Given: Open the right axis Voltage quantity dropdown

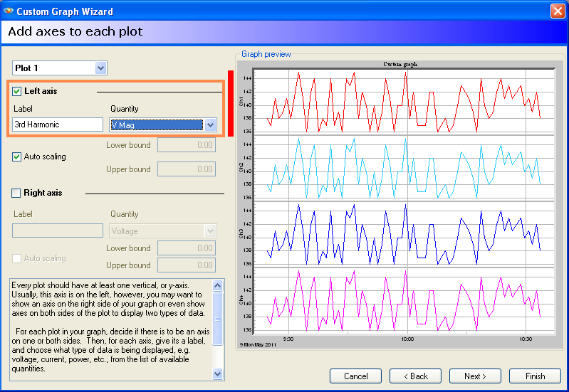Looking at the screenshot, I should pos(209,231).
